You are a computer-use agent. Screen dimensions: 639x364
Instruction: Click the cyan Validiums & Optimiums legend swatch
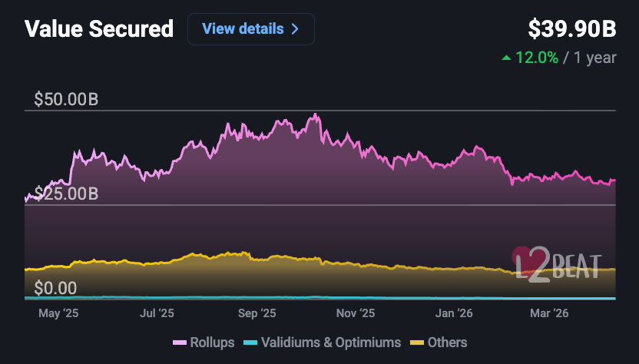[250, 342]
